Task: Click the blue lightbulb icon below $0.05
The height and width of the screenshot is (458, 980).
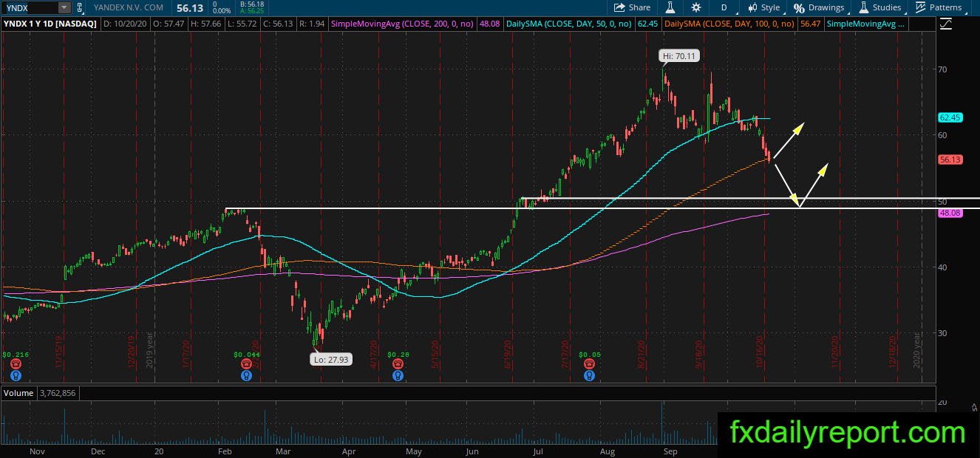Action: [589, 375]
